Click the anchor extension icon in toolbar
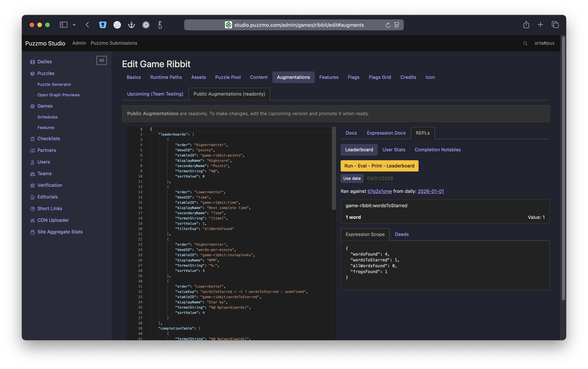The height and width of the screenshot is (369, 588). click(x=131, y=25)
